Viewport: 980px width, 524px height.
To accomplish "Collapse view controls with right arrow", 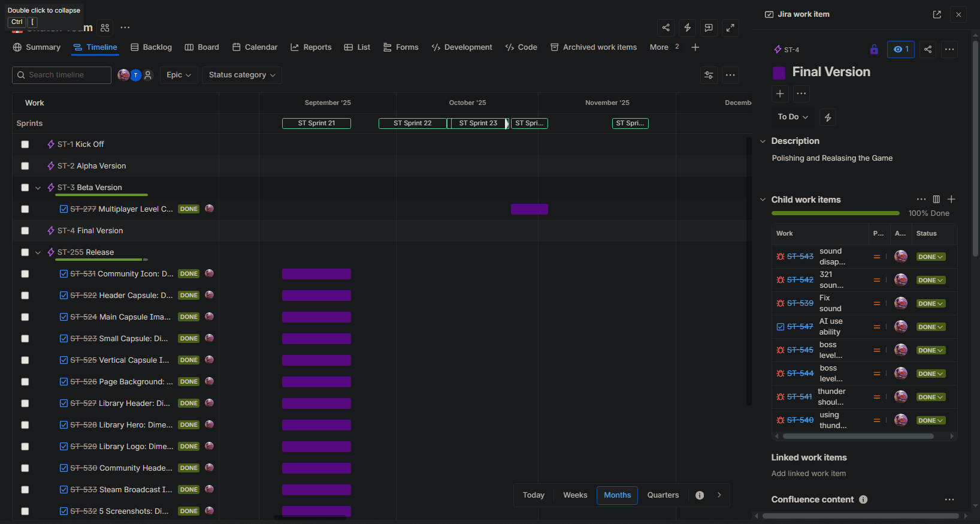I will click(719, 495).
